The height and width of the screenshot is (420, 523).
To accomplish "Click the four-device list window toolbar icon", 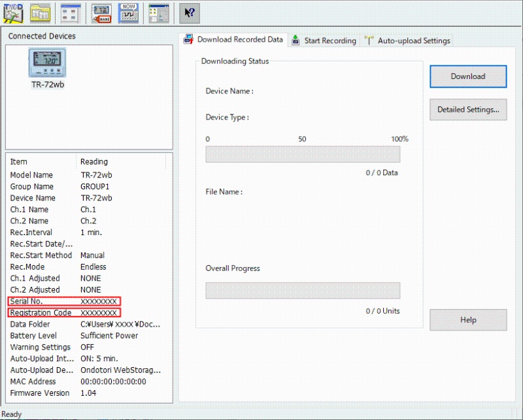I will pos(71,13).
